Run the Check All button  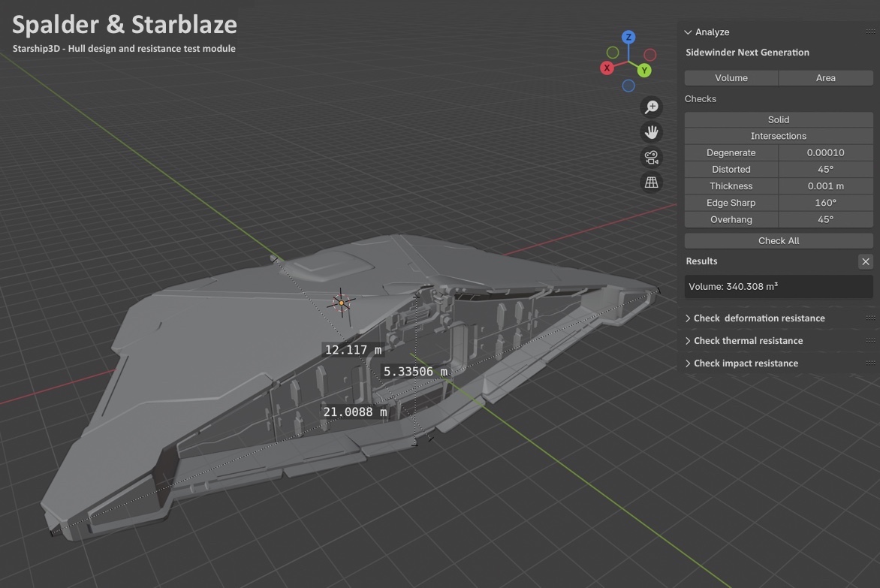point(778,241)
